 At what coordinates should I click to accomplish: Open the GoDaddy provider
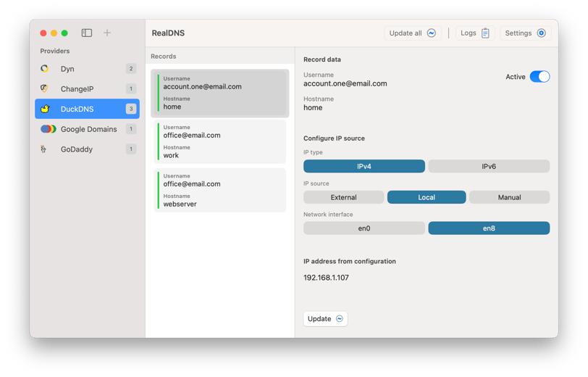coord(88,149)
